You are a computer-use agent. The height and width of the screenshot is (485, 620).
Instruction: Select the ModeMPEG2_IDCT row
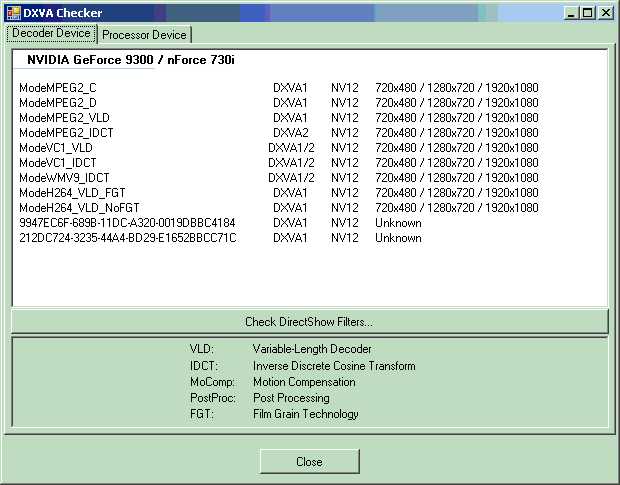tap(279, 133)
